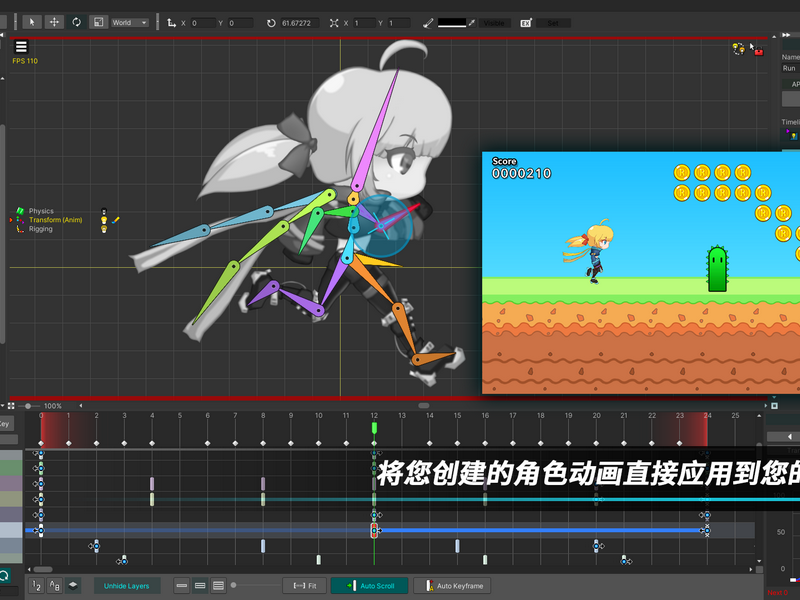Screen dimensions: 800x600
Task: Toggle the Rigging lightbulb visibility
Action: (104, 229)
